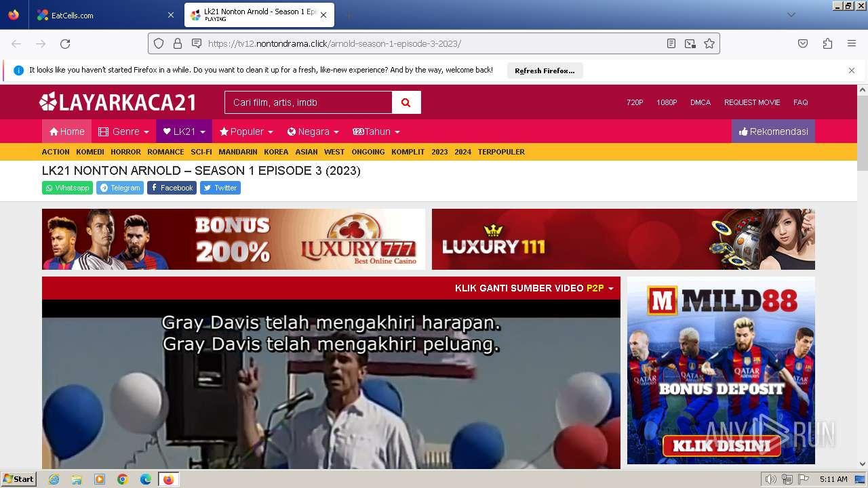The width and height of the screenshot is (868, 488).
Task: Share via the Whatsapp button
Action: pyautogui.click(x=67, y=188)
